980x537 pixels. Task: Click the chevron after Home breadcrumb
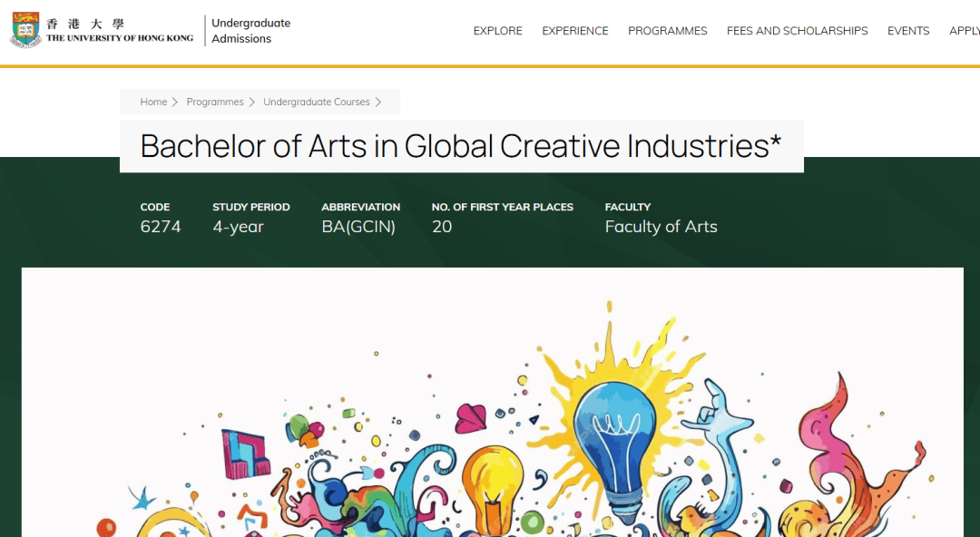click(x=175, y=103)
